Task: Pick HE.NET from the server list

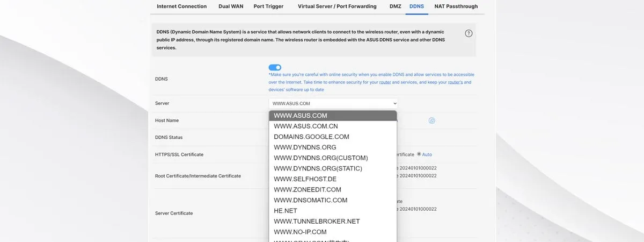Action: [286, 211]
